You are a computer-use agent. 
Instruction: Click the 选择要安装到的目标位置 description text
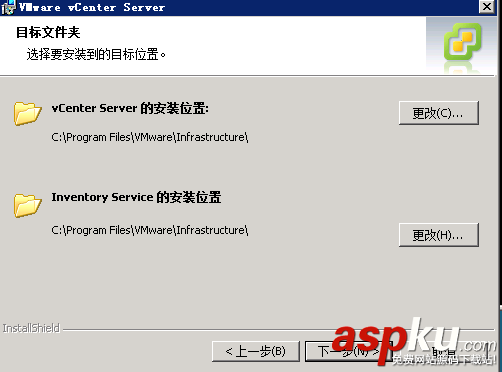[x=96, y=54]
